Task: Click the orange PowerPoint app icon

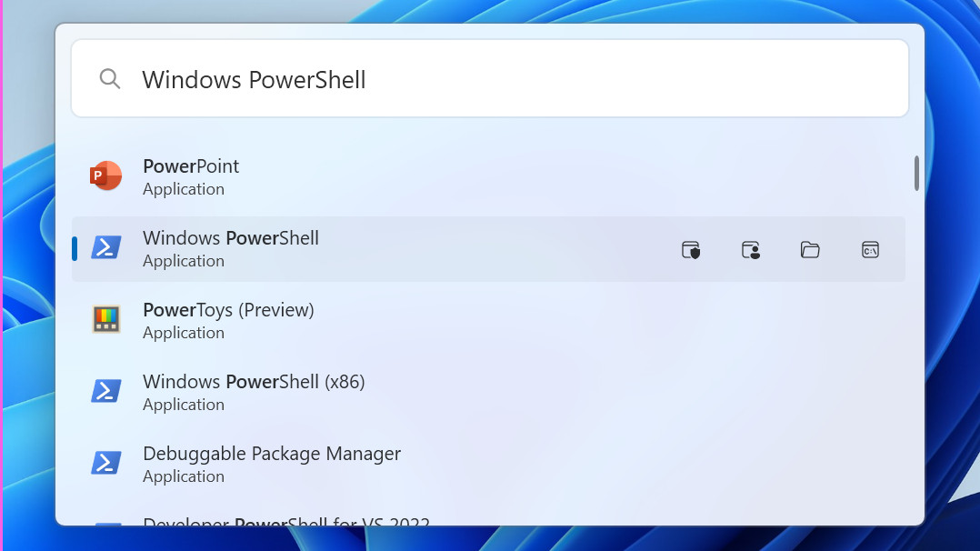Action: [106, 175]
